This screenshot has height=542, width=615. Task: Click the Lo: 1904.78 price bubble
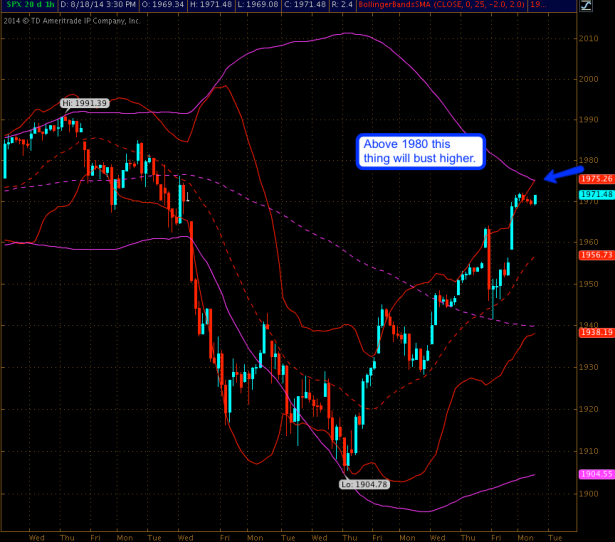pos(358,483)
